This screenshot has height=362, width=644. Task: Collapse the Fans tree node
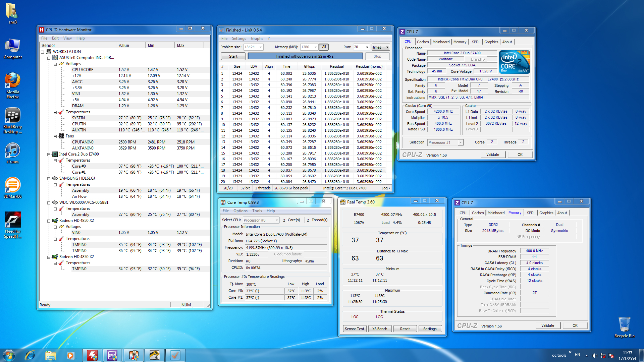click(55, 136)
